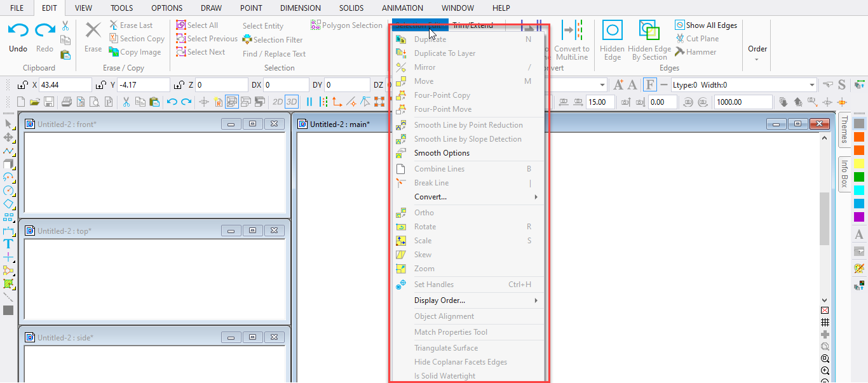The height and width of the screenshot is (383, 868).
Task: Open the Info Box side panel
Action: click(x=844, y=173)
